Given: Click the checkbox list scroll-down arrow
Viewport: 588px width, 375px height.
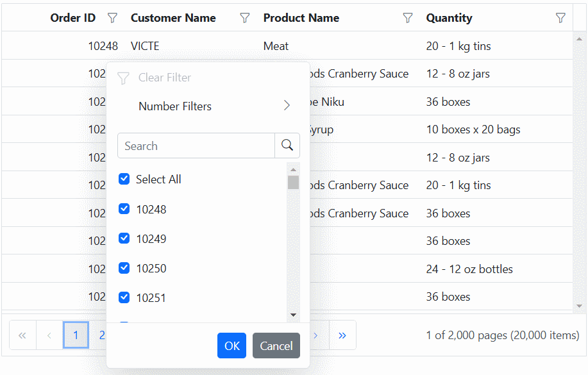Looking at the screenshot, I should pyautogui.click(x=293, y=315).
